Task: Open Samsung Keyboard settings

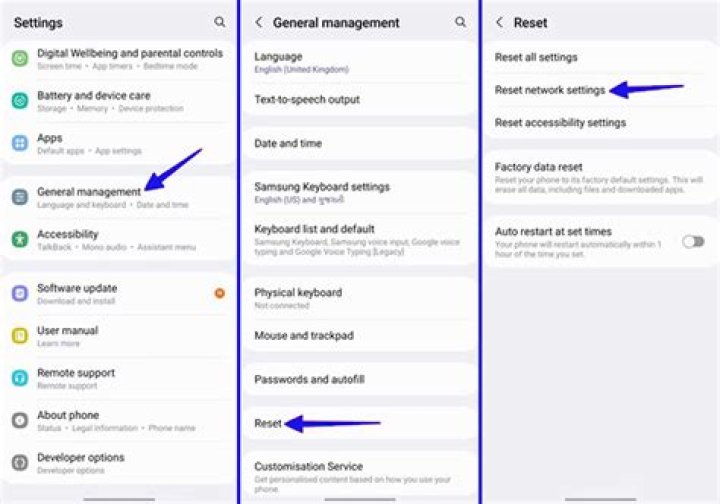Action: pos(360,192)
